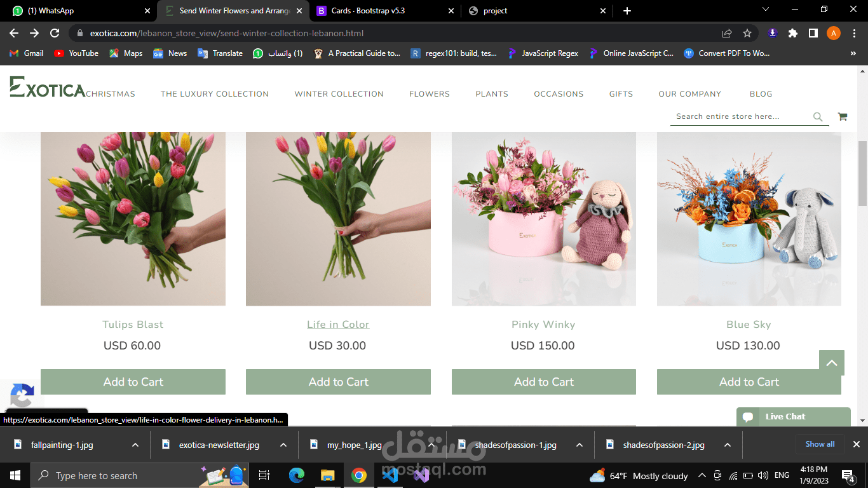This screenshot has height=488, width=868.
Task: Expand options for shadesofpassion-1.jpg download
Action: tap(578, 445)
